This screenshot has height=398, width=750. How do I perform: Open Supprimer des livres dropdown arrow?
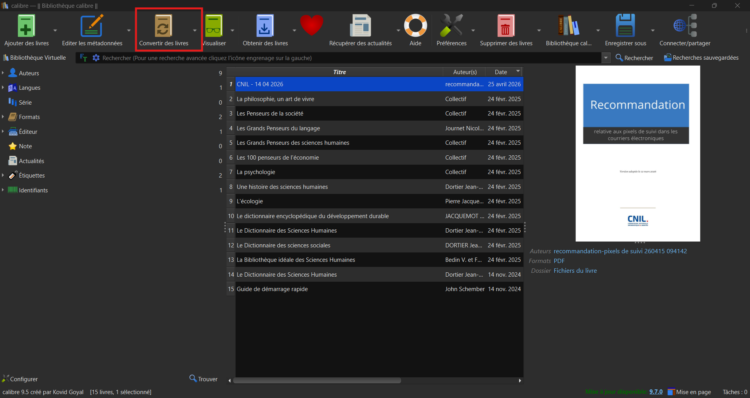539,31
